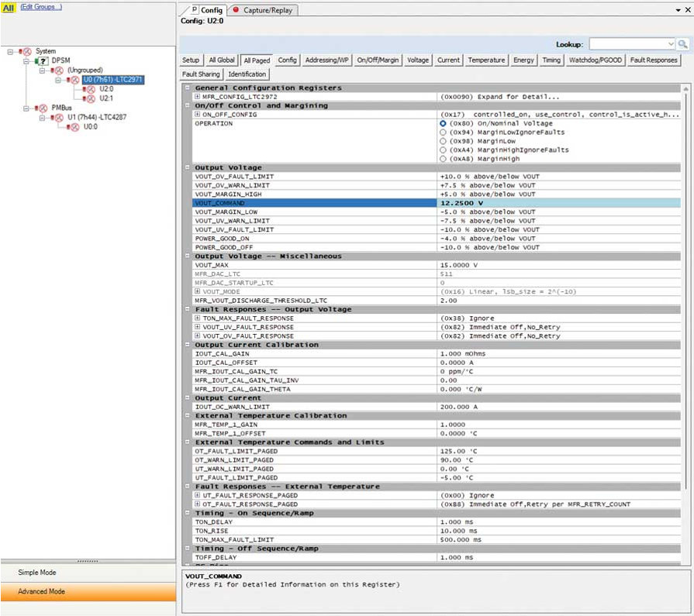Collapse the Output Voltage section
Viewport: 694px width, 616px height.
tap(188, 167)
